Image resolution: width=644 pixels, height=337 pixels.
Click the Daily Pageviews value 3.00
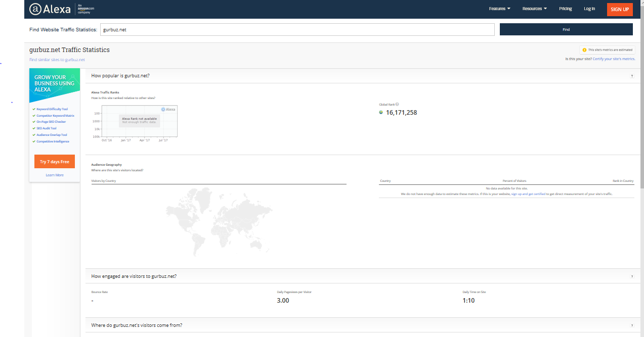click(283, 301)
